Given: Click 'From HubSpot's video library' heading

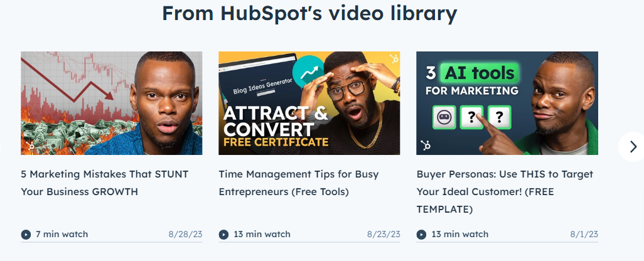Looking at the screenshot, I should tap(309, 13).
